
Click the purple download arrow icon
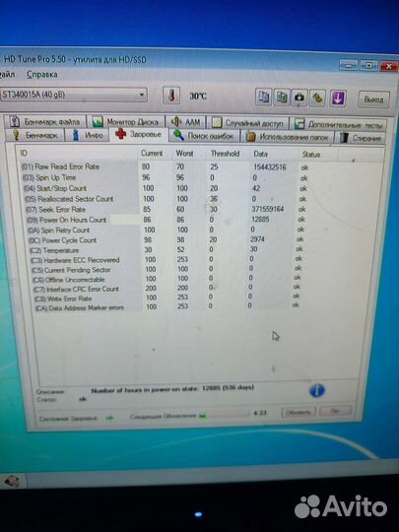[338, 99]
